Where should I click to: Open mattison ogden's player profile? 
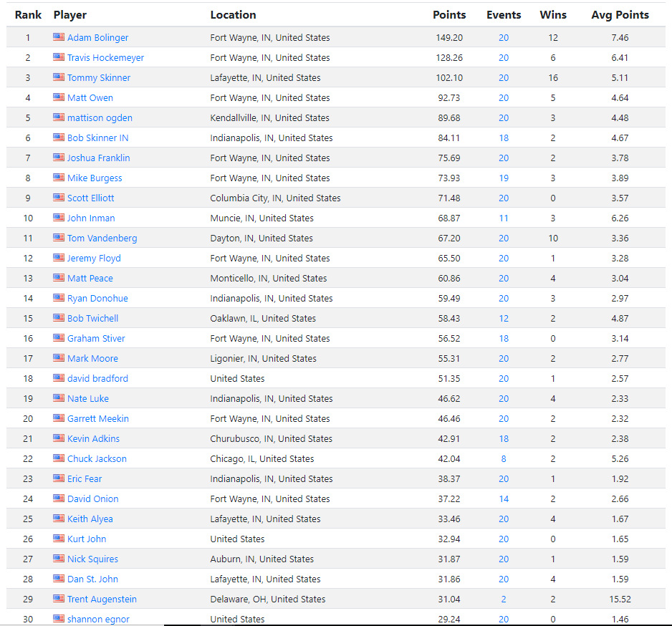[100, 117]
